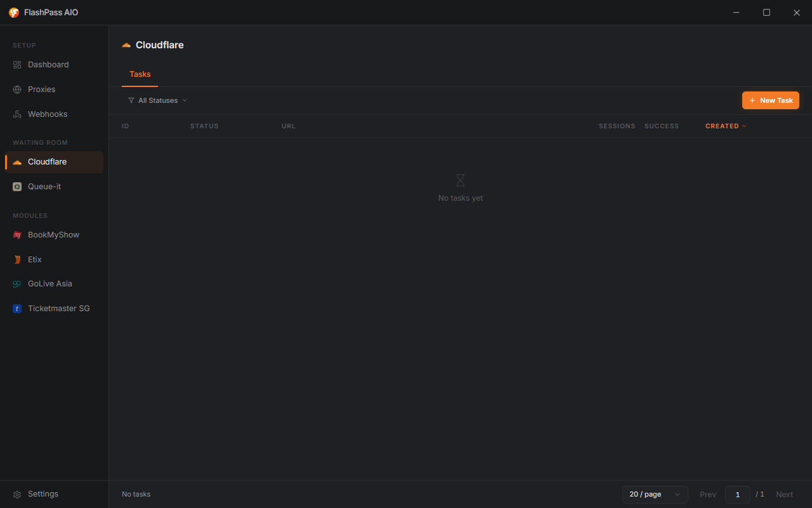Maximize the FlashPass AIO window

click(766, 13)
